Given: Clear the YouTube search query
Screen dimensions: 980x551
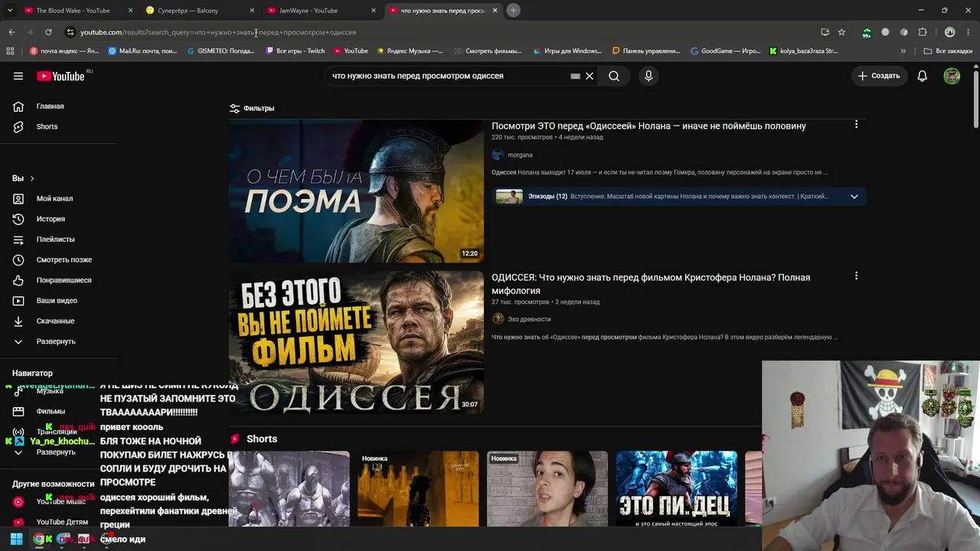Looking at the screenshot, I should click(590, 76).
